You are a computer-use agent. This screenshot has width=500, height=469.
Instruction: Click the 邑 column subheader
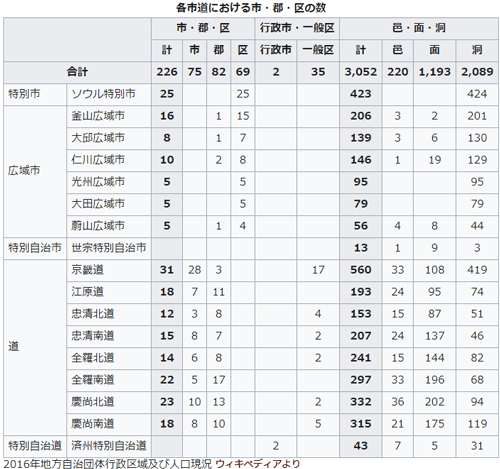click(397, 50)
